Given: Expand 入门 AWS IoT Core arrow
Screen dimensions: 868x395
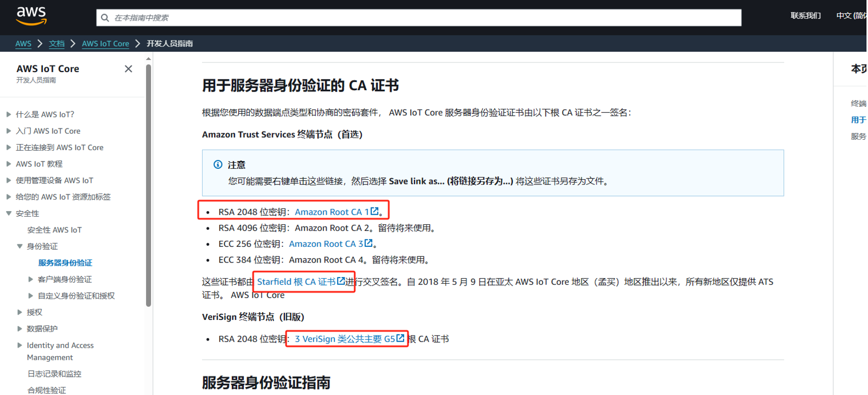Looking at the screenshot, I should pyautogui.click(x=9, y=131).
